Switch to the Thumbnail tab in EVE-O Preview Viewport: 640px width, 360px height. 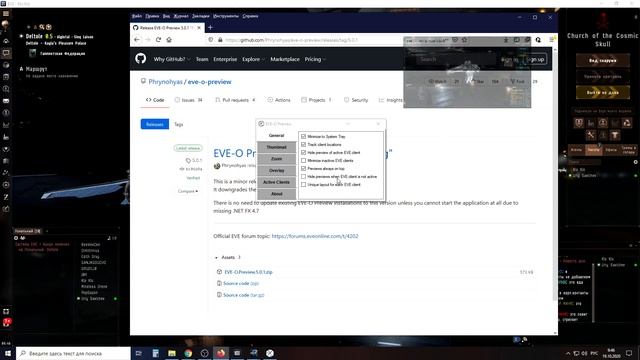276,147
